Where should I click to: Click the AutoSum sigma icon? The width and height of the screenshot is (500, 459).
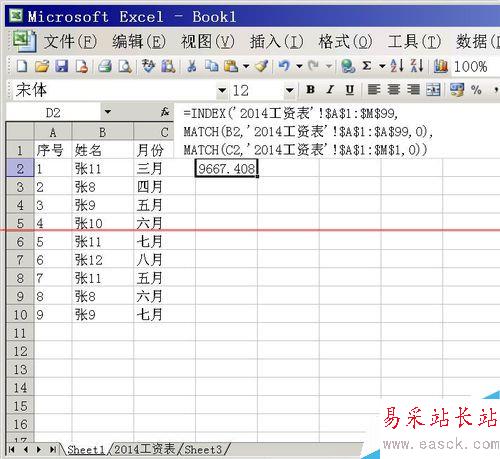point(367,66)
